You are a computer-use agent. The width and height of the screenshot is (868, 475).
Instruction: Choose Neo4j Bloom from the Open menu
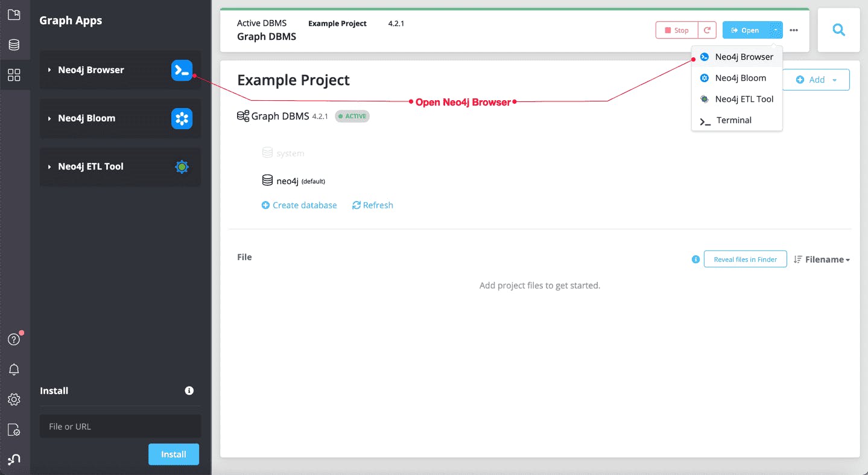(737, 78)
